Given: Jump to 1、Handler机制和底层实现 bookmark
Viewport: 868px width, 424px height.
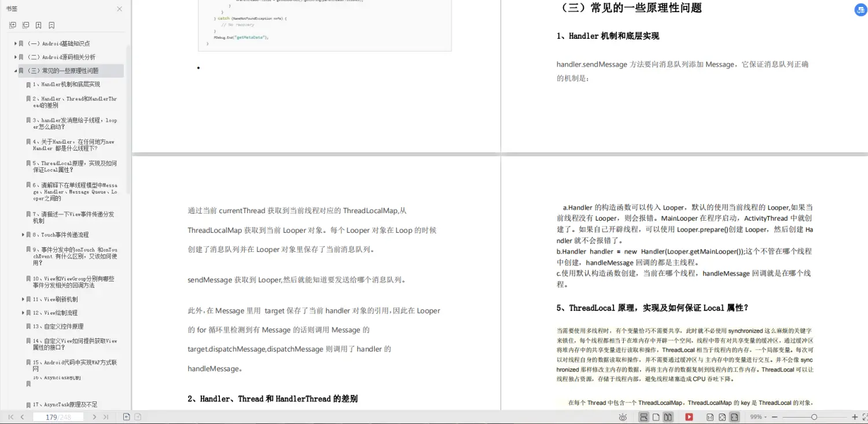Looking at the screenshot, I should pyautogui.click(x=67, y=84).
